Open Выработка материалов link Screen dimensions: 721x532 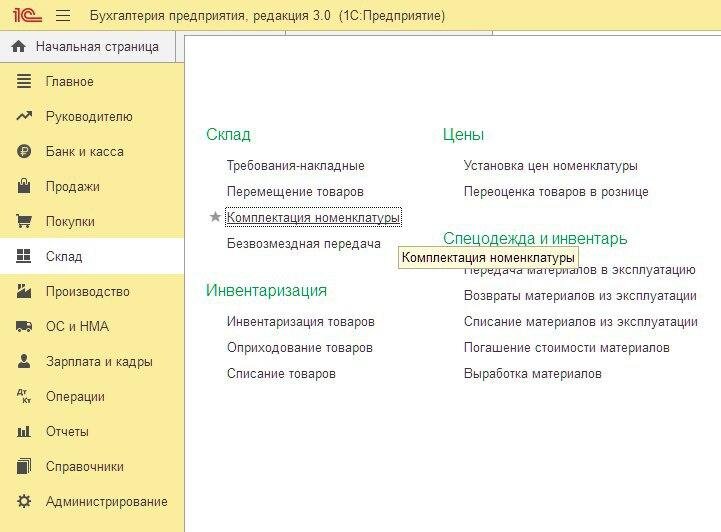point(532,373)
